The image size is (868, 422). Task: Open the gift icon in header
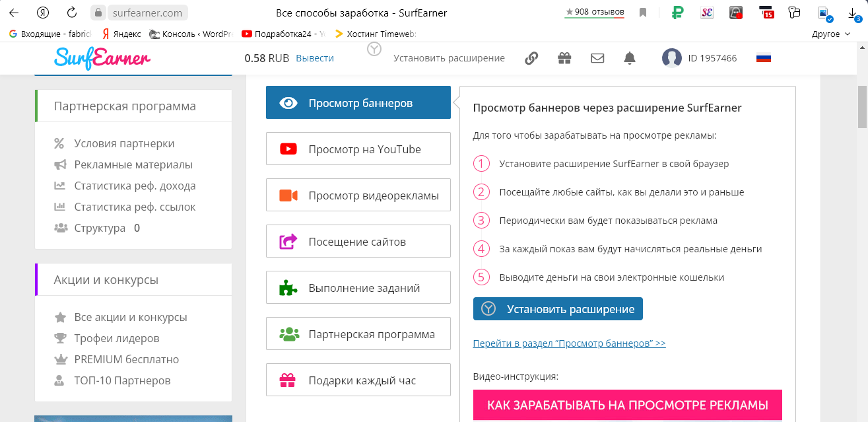(x=564, y=58)
